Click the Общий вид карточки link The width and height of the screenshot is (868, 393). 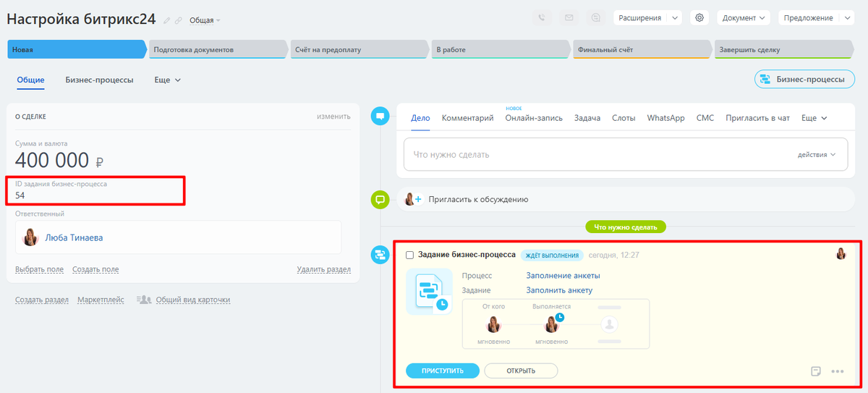[x=193, y=300]
